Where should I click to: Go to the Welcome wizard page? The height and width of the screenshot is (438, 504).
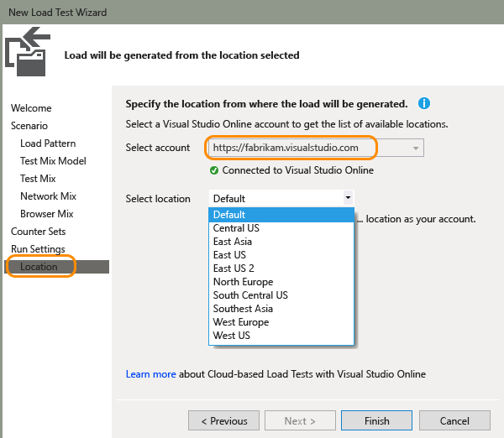pos(31,108)
